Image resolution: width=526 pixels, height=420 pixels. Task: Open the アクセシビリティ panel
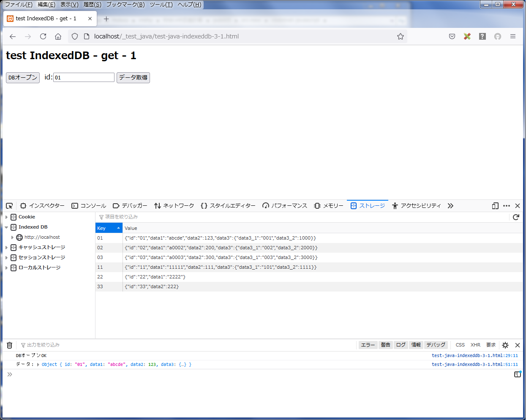pos(416,206)
